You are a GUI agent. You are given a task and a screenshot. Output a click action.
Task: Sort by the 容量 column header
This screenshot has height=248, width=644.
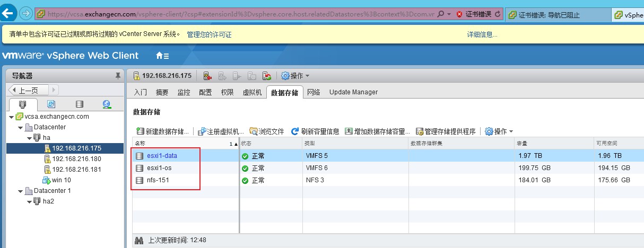[554, 144]
